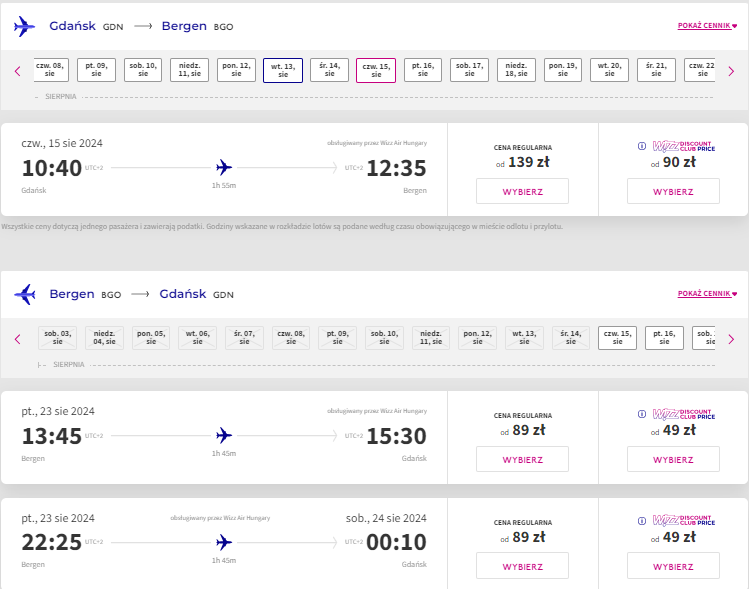This screenshot has height=589, width=749.
Task: Show earlier dates for the Bergen–Gdańsk flight
Action: click(18, 339)
